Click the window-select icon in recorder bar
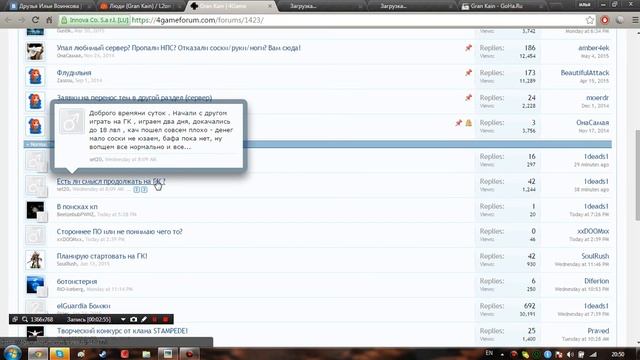The image size is (640, 360). pyautogui.click(x=15, y=319)
